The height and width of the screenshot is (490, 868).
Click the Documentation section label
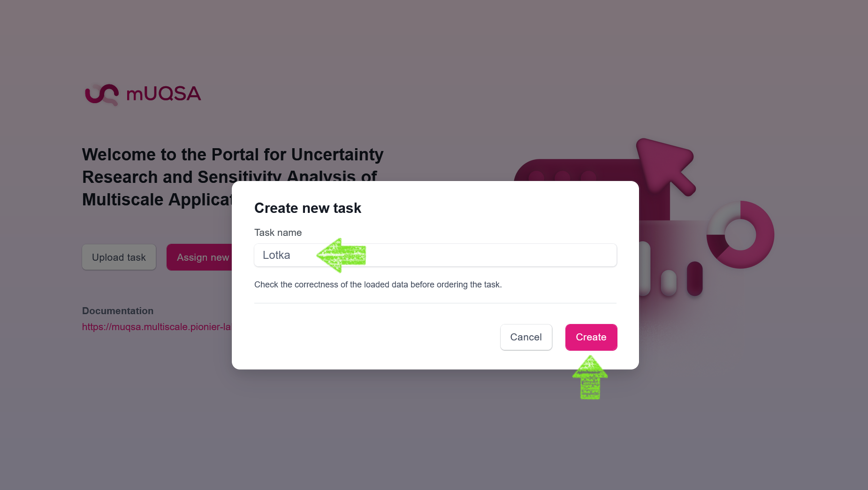point(118,311)
